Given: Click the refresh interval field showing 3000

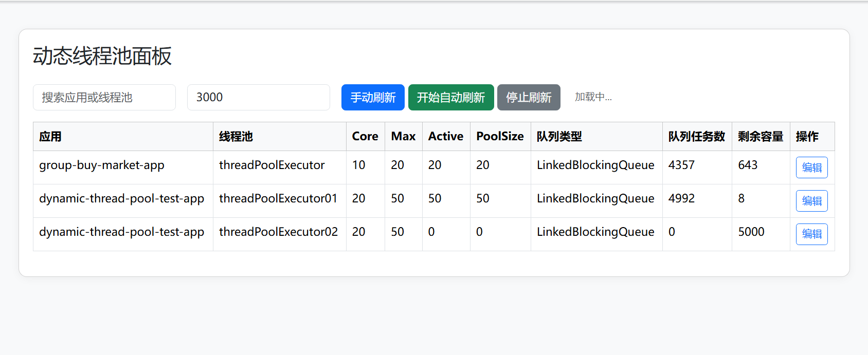Looking at the screenshot, I should point(258,98).
